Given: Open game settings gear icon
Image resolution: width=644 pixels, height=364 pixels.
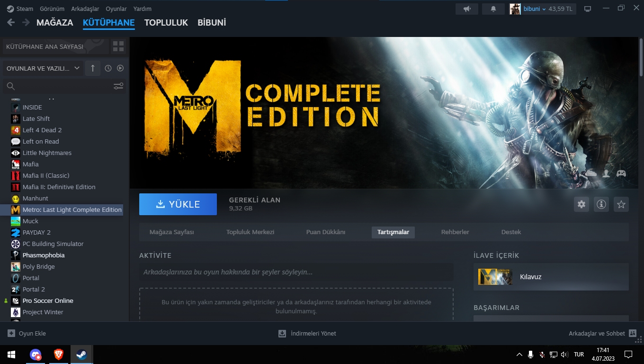Looking at the screenshot, I should click(581, 204).
